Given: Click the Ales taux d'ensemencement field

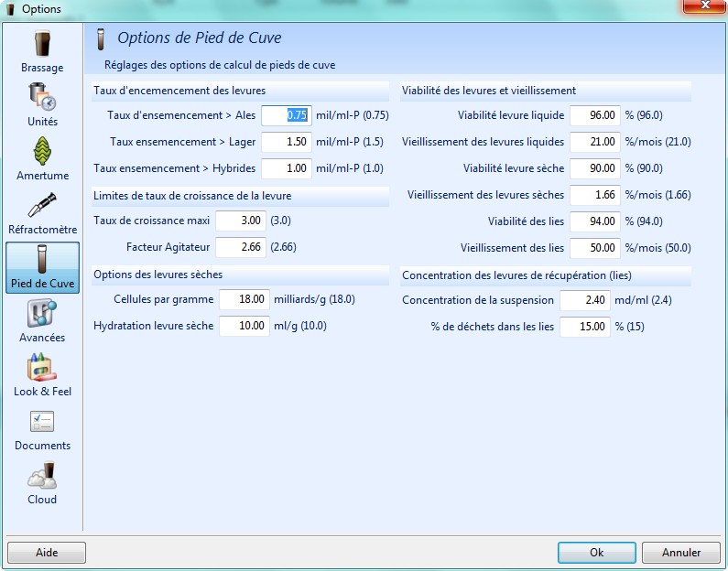Looking at the screenshot, I should point(287,115).
